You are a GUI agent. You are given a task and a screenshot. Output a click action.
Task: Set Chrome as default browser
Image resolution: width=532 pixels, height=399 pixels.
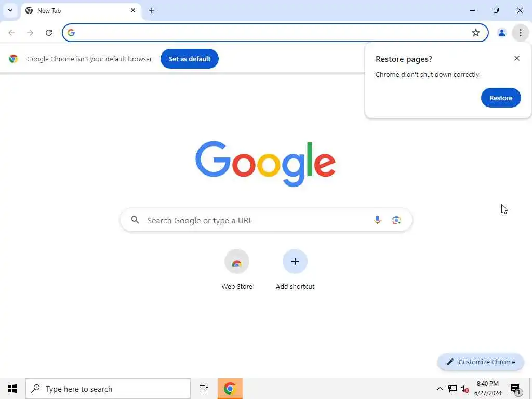point(189,59)
